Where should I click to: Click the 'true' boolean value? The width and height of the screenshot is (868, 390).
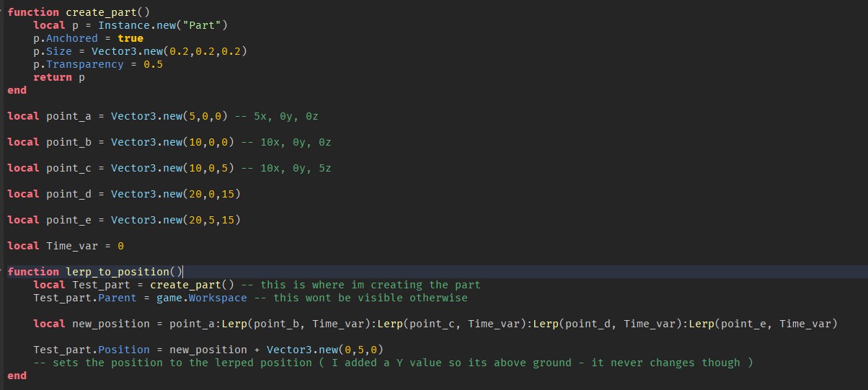(x=130, y=38)
